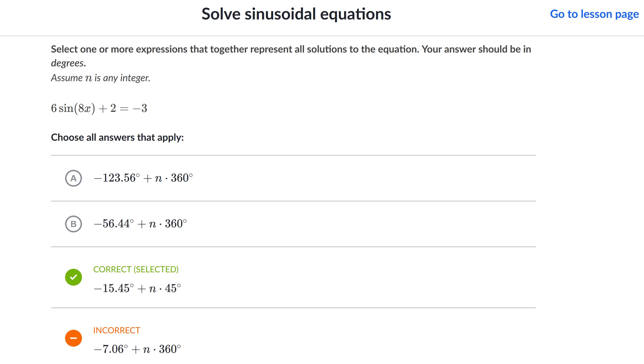Click the green checkmark correct icon
Image resolution: width=644 pixels, height=364 pixels.
[x=73, y=277]
